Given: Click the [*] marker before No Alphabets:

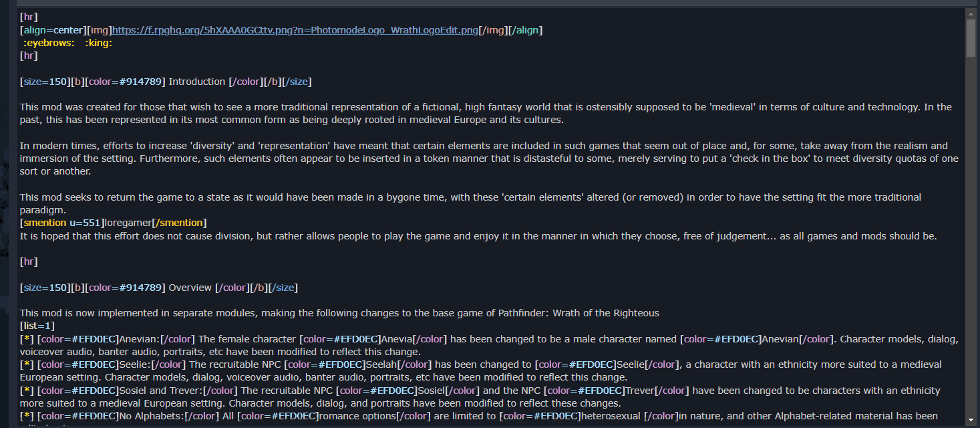Looking at the screenshot, I should coord(27,416).
